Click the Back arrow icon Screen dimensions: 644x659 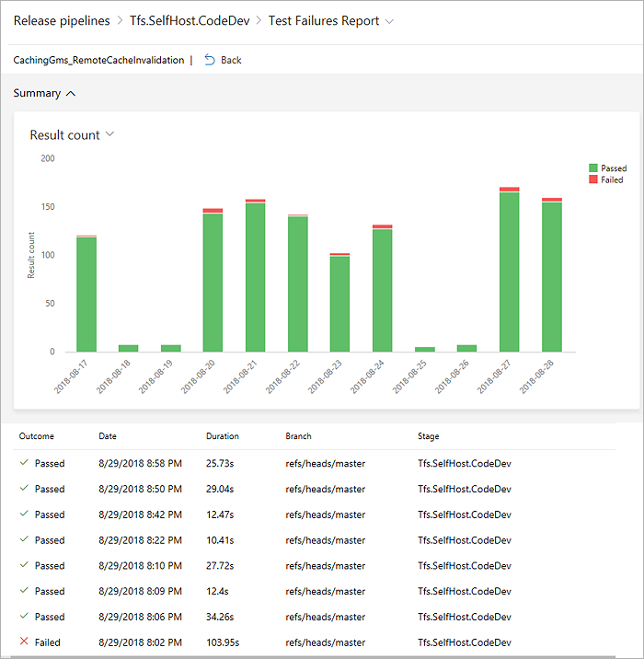[209, 60]
